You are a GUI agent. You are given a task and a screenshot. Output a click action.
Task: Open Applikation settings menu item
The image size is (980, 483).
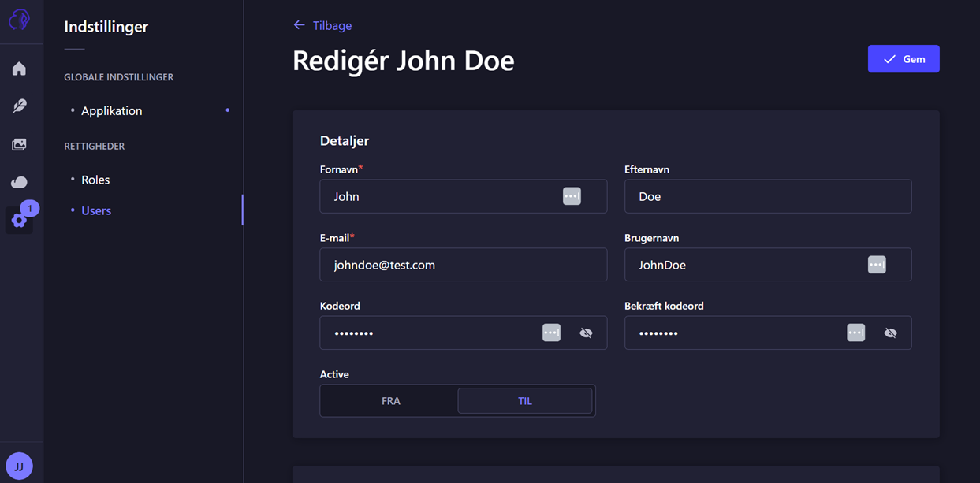(x=111, y=111)
